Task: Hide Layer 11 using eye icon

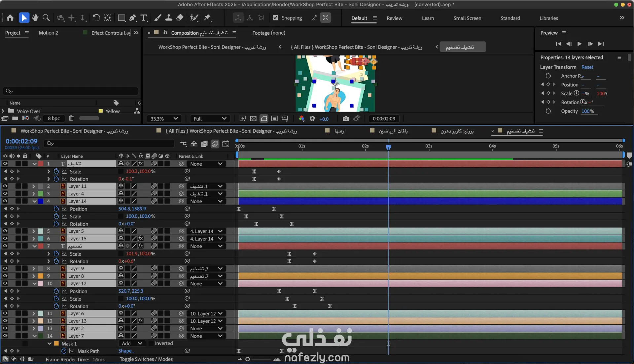Action: point(5,186)
